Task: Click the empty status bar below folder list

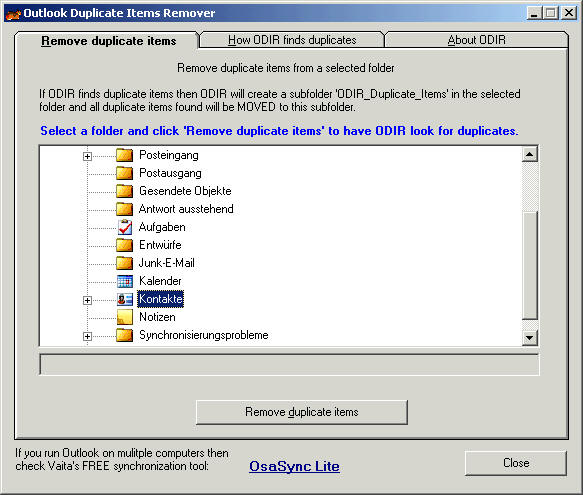Action: coord(289,364)
